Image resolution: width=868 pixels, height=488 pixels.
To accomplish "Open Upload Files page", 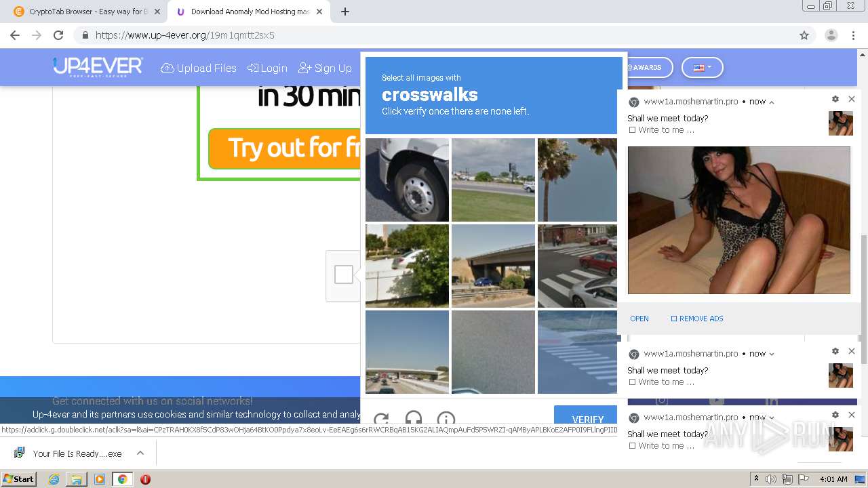I will (199, 68).
